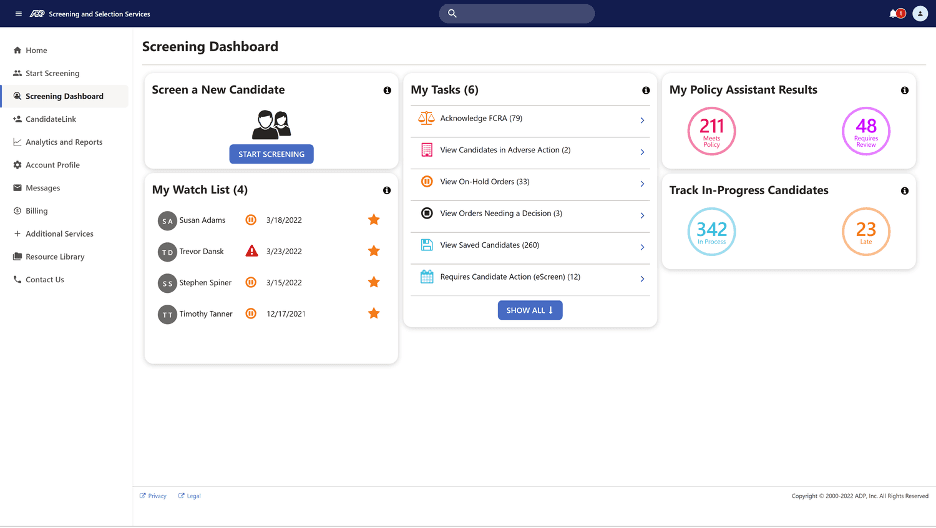Viewport: 936px width, 528px height.
Task: Click info icon on My Watch List
Action: click(x=387, y=190)
